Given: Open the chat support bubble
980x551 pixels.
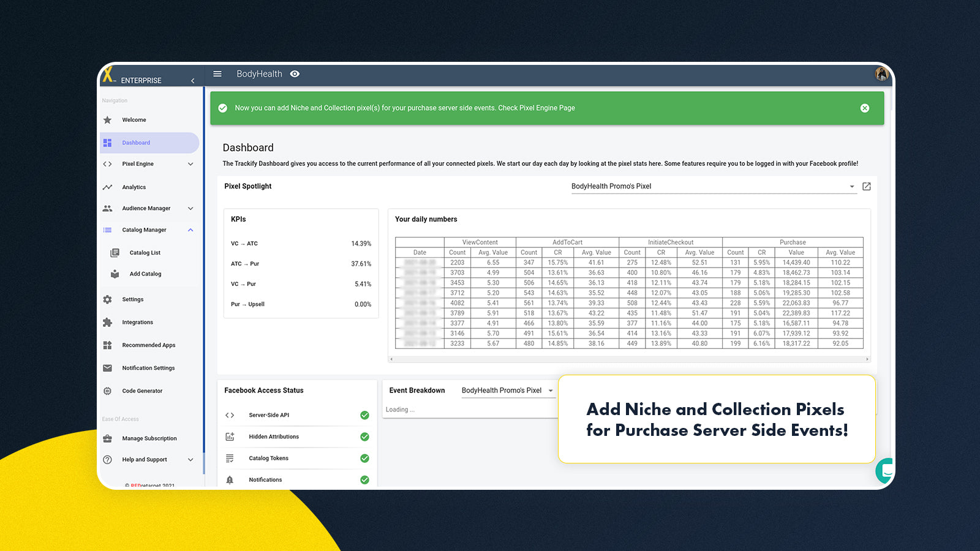Looking at the screenshot, I should click(884, 470).
